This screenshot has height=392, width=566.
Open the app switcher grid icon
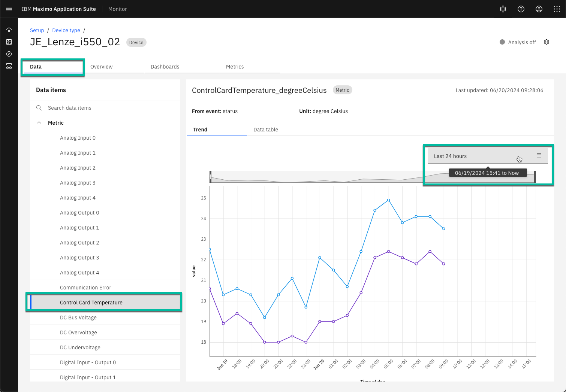coord(557,9)
